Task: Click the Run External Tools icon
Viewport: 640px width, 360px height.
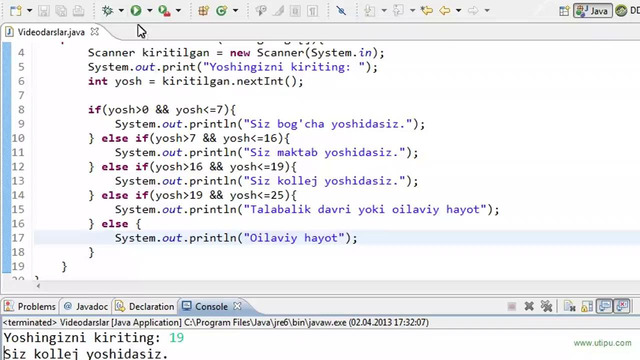Action: pos(164,11)
